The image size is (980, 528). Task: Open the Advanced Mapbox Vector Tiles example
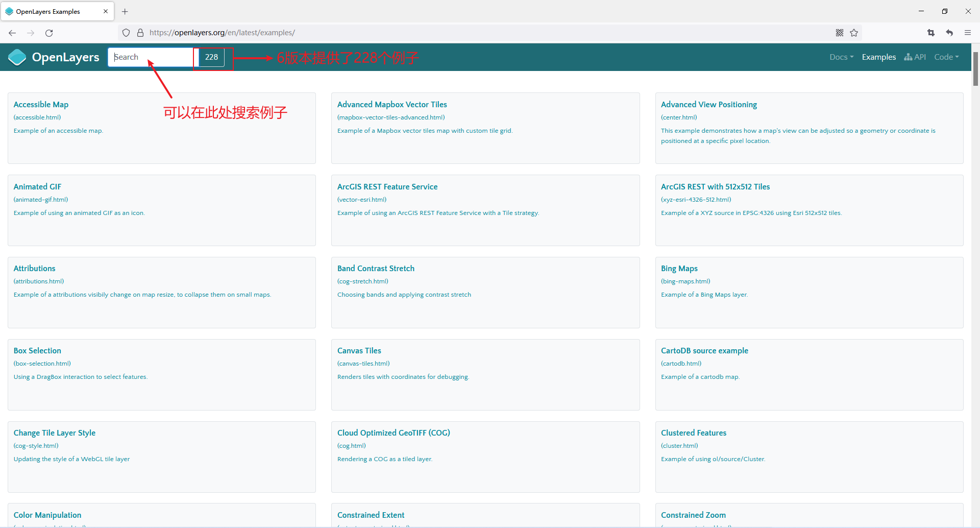coord(392,105)
